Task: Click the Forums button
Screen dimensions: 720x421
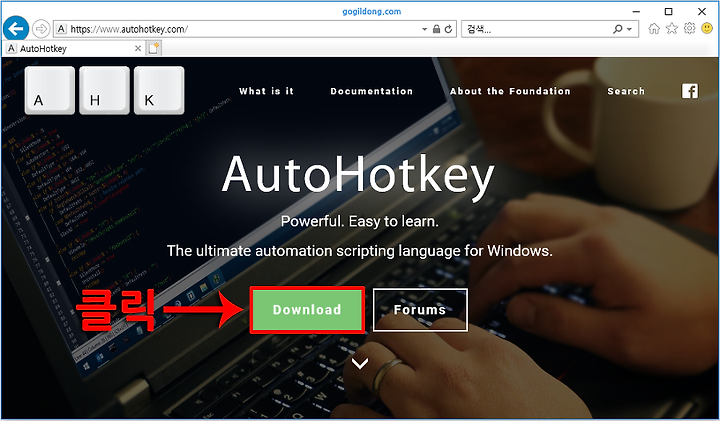Action: (x=420, y=310)
